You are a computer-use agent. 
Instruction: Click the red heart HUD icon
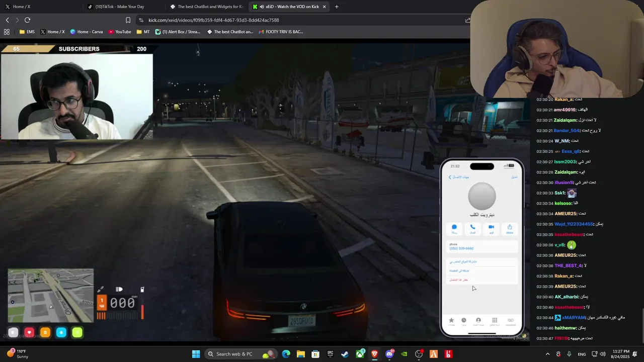[x=29, y=332]
